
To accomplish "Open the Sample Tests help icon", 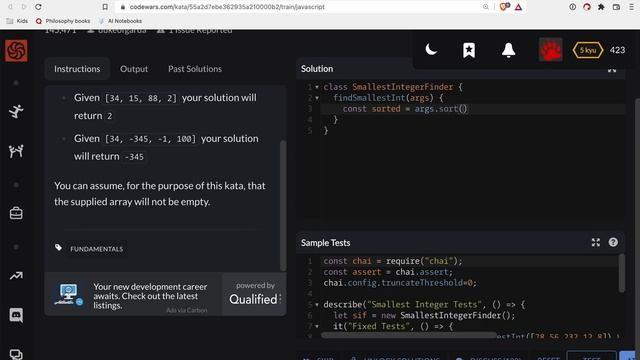I will tap(613, 242).
